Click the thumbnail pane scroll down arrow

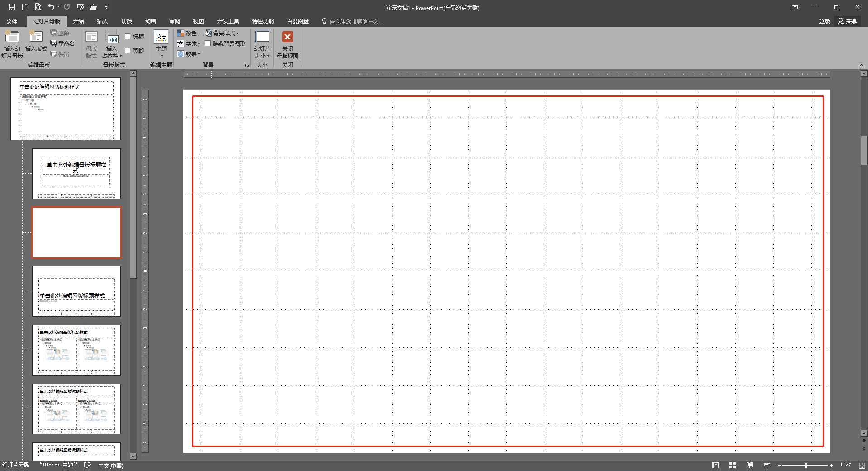pyautogui.click(x=133, y=456)
